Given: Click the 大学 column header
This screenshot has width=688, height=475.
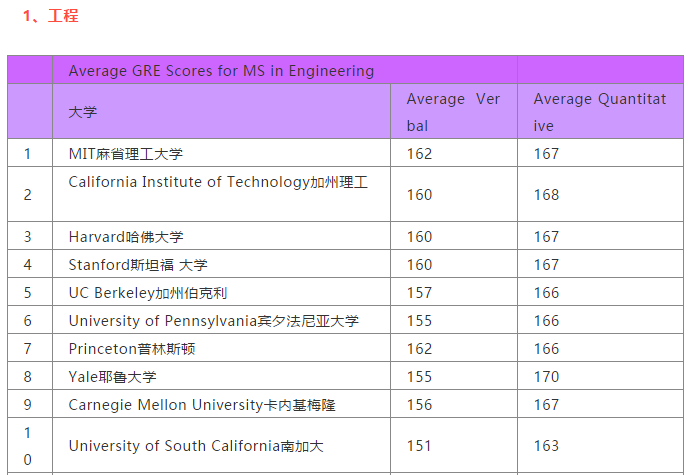Looking at the screenshot, I should point(83,112).
